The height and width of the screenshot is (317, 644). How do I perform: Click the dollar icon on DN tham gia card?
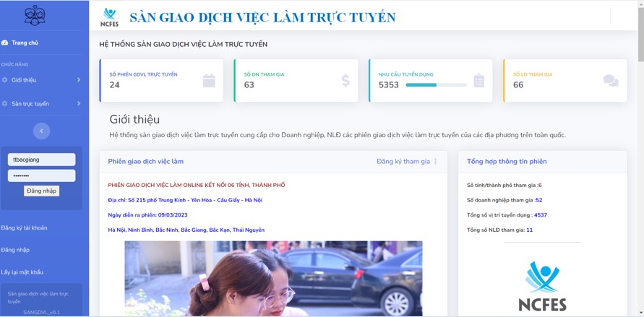click(345, 80)
